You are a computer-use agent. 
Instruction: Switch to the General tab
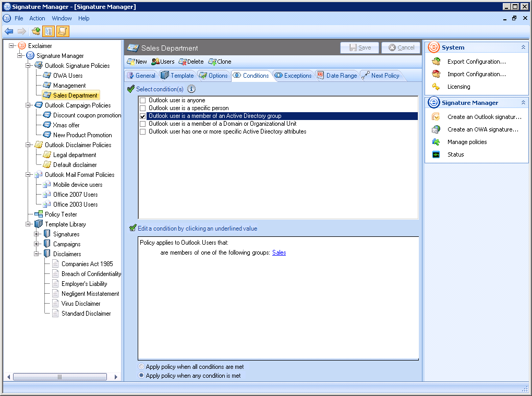point(141,76)
